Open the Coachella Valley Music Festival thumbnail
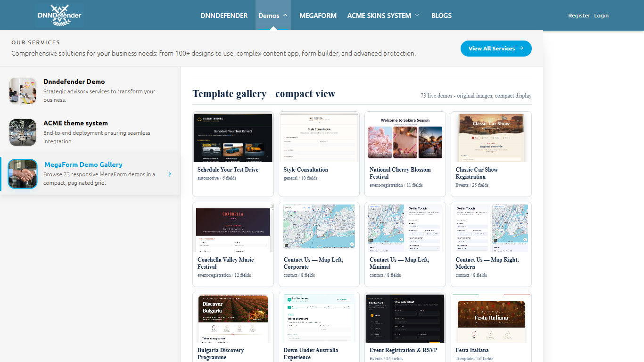 coord(233,228)
